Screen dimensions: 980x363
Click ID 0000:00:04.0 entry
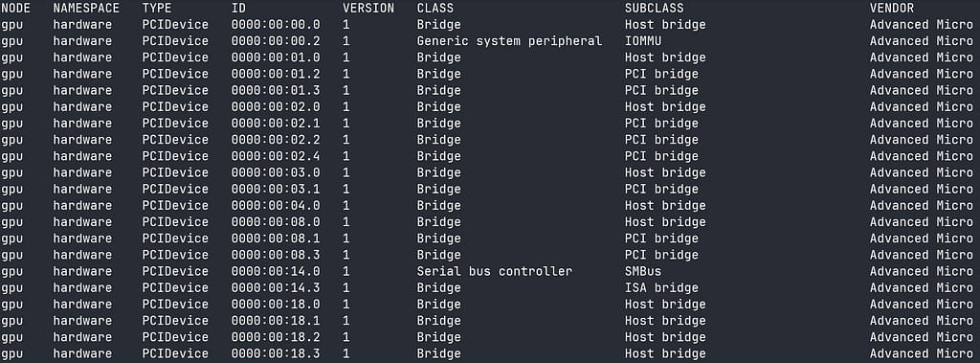coord(276,205)
